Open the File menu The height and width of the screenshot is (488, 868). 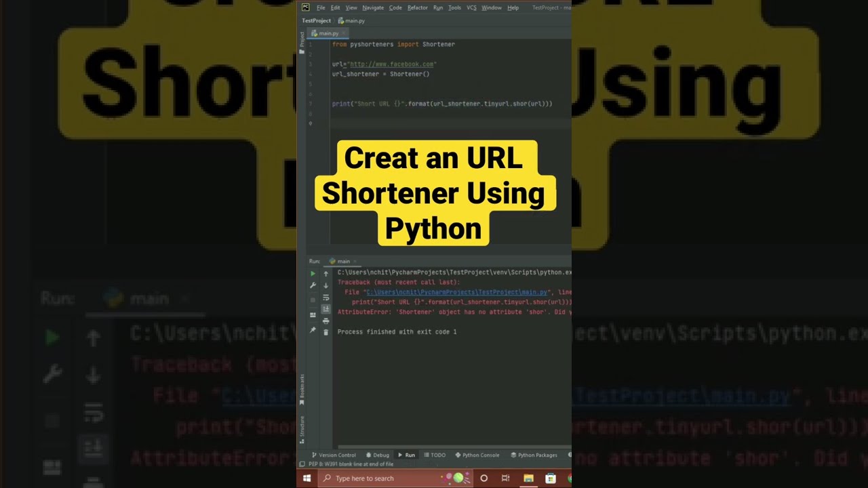coord(321,7)
